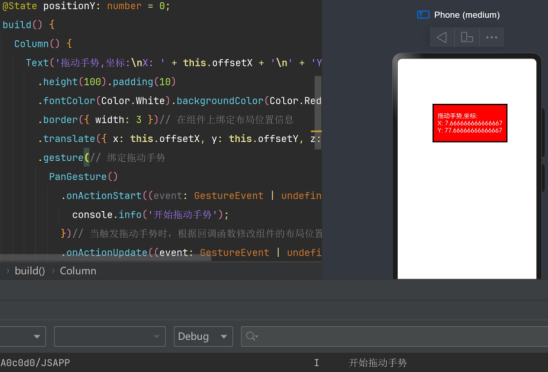Click the Phone (medium) device icon

tap(423, 15)
